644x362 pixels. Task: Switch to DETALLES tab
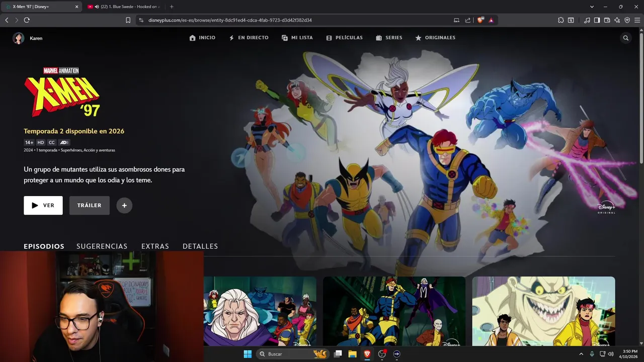point(200,246)
